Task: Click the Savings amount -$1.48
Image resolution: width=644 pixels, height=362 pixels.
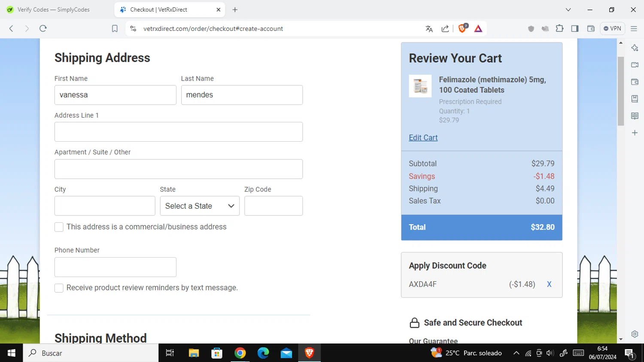Action: pyautogui.click(x=544, y=176)
